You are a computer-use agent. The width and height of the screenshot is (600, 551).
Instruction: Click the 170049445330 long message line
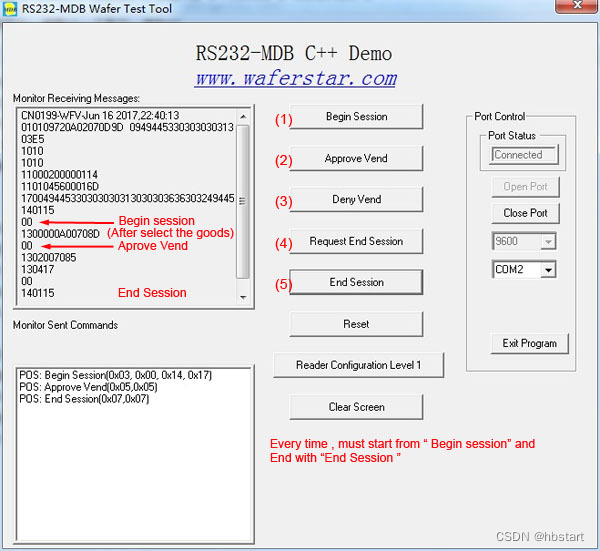pos(128,199)
